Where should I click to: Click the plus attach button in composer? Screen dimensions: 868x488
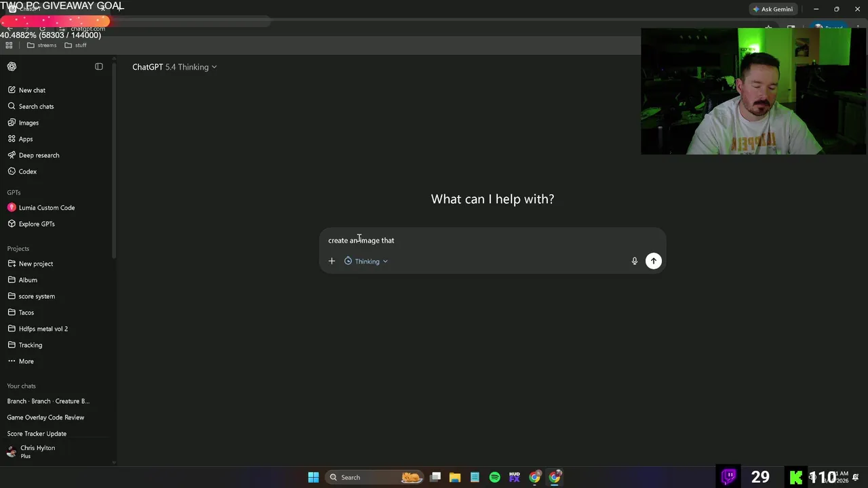(332, 261)
